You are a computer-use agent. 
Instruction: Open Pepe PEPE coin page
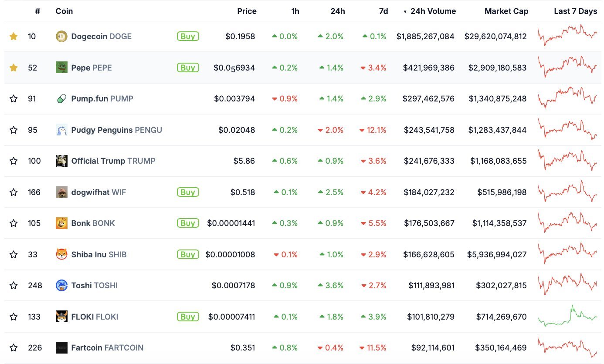point(92,67)
